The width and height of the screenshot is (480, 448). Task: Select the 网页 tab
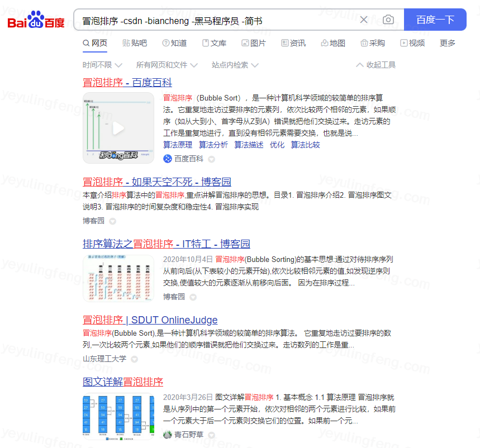click(x=95, y=43)
